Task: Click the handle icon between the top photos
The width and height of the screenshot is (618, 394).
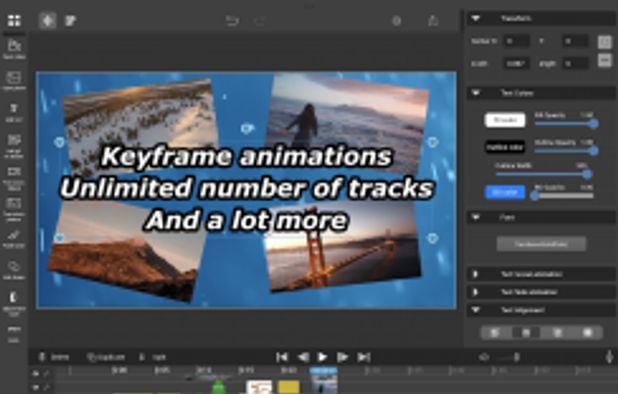Action: pyautogui.click(x=247, y=128)
